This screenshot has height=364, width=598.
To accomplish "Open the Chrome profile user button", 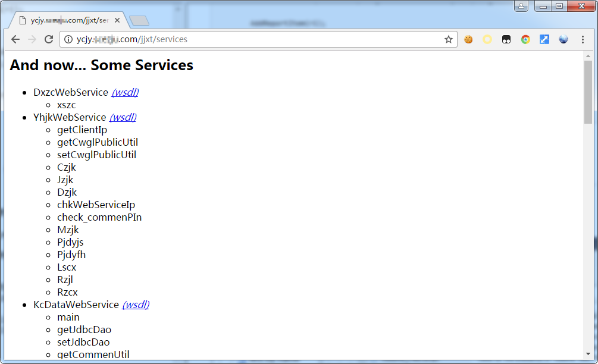I will coord(521,6).
